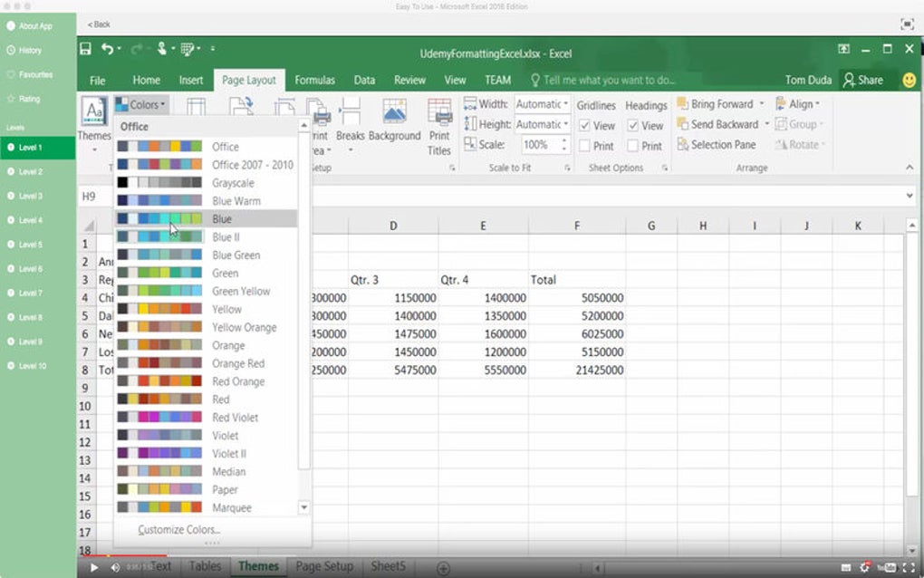Screen dimensions: 924x578
Task: Open History in the sidebar
Action: pyautogui.click(x=24, y=51)
